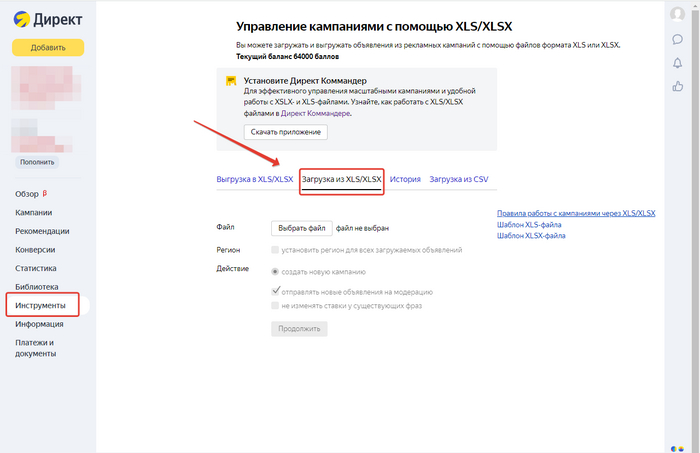Viewport: 700px width, 453px height.
Task: Toggle не изменять ставки checkbox
Action: click(x=275, y=306)
